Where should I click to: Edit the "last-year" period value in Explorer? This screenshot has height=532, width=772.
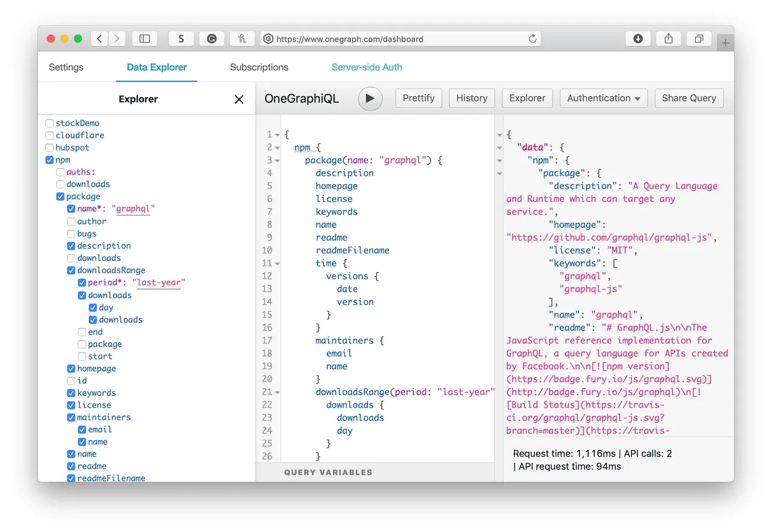point(159,283)
